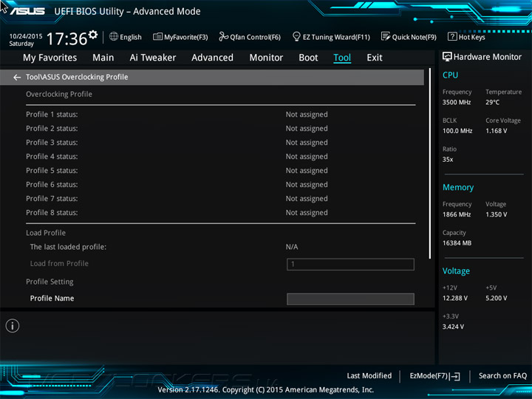532x399 pixels.
Task: Click the +3.3V 3.424 V reading
Action: point(453,327)
